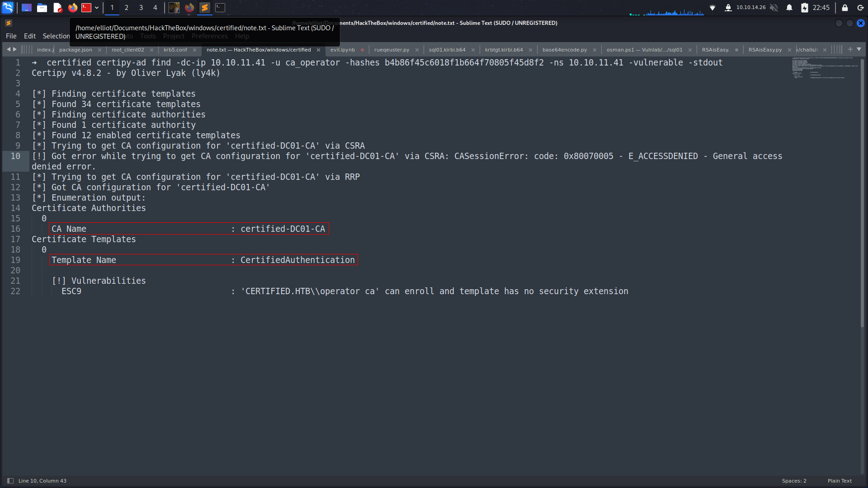Switch to the package.json tab

pyautogui.click(x=75, y=50)
